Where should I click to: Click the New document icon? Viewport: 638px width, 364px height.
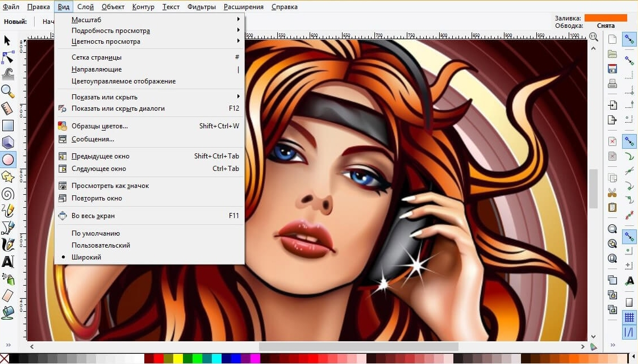coord(612,39)
